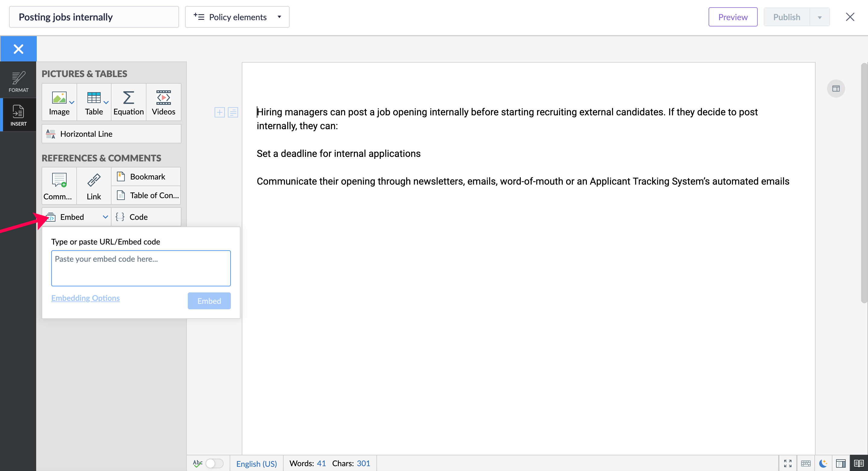Focus the embed code text field
This screenshot has width=868, height=471.
click(141, 268)
